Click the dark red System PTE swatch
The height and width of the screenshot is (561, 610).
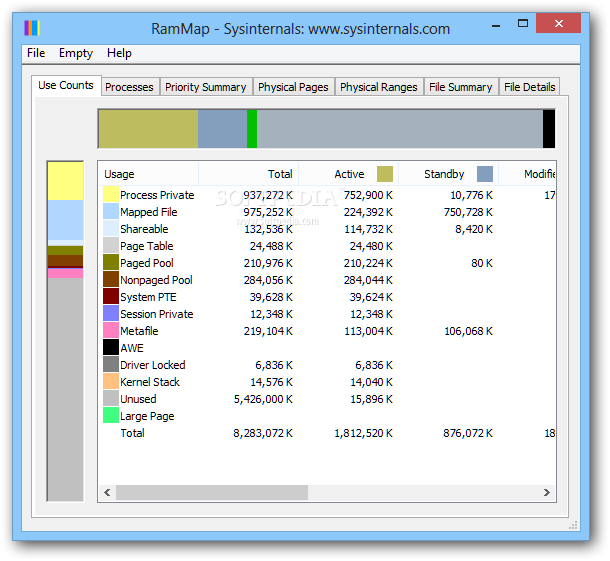(111, 296)
